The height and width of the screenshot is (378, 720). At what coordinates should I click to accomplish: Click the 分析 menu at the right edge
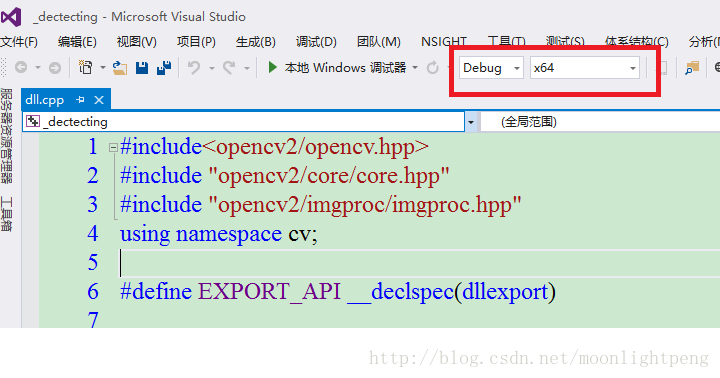tap(704, 42)
